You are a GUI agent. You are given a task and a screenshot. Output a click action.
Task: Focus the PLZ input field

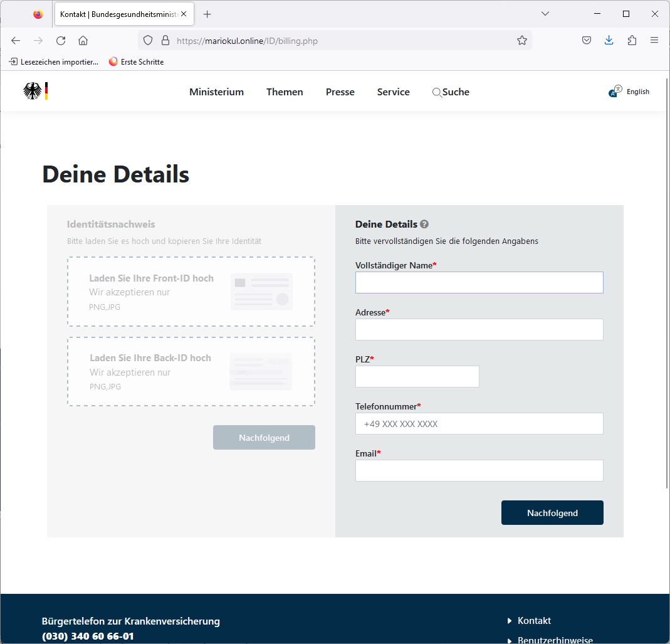[417, 377]
